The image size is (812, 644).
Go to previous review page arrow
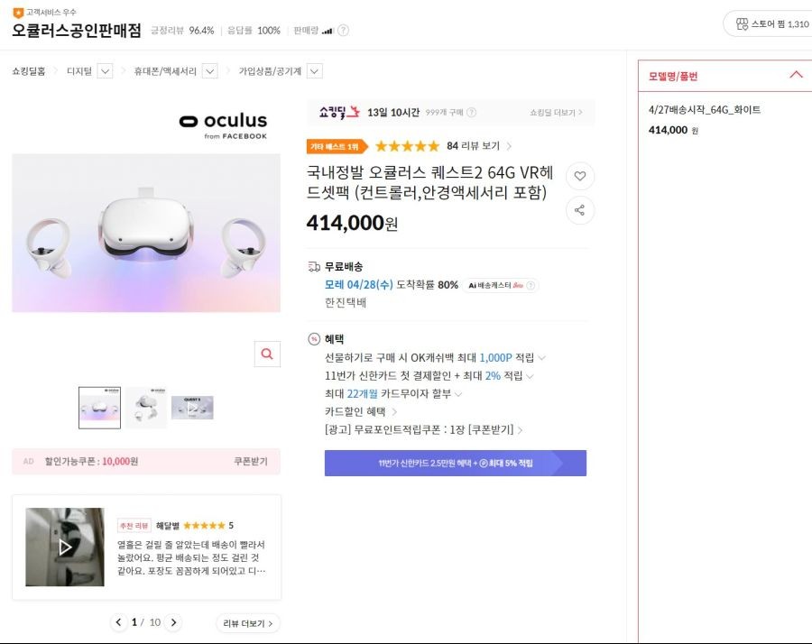tap(118, 622)
